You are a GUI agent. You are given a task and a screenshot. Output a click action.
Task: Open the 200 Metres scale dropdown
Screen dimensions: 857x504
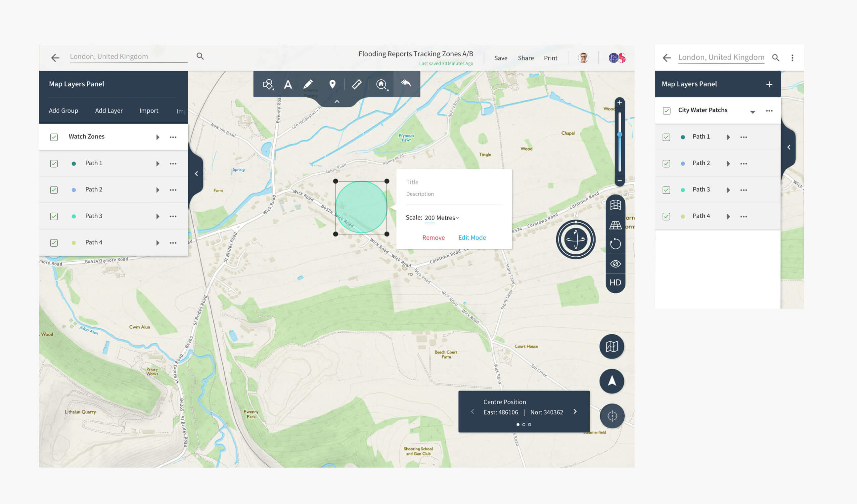tap(441, 218)
